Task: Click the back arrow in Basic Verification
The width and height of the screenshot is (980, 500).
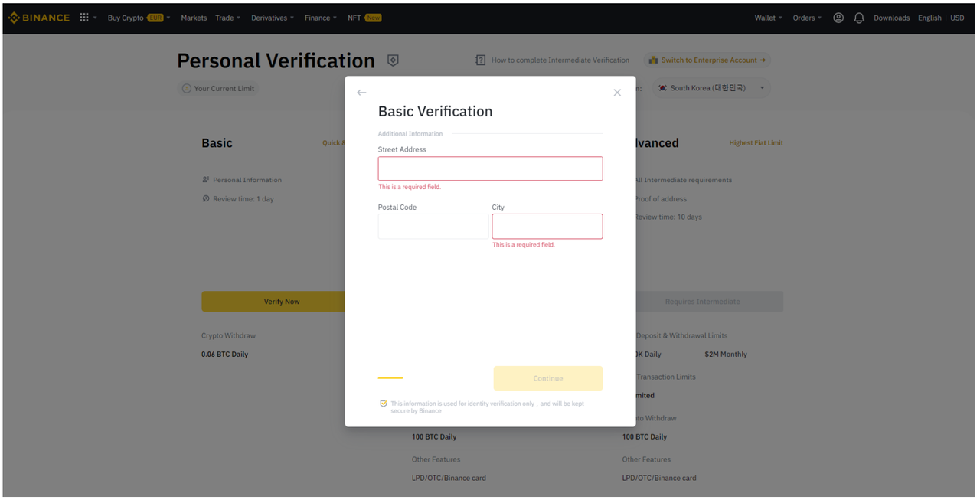Action: click(361, 93)
